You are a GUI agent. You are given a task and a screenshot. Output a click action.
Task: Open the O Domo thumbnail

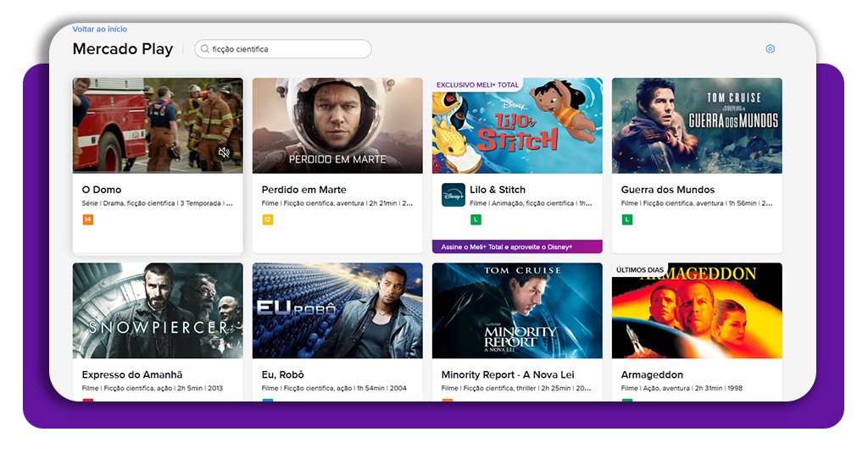[158, 125]
